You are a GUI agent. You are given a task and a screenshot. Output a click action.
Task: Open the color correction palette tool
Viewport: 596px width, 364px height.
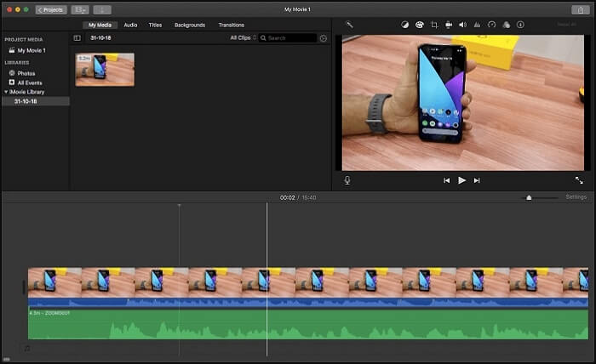[x=419, y=25]
